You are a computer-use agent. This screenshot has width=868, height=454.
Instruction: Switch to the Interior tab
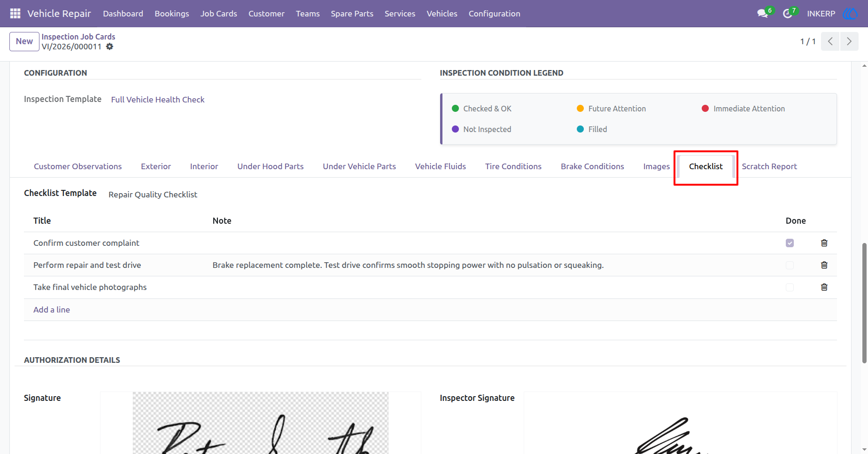tap(204, 166)
